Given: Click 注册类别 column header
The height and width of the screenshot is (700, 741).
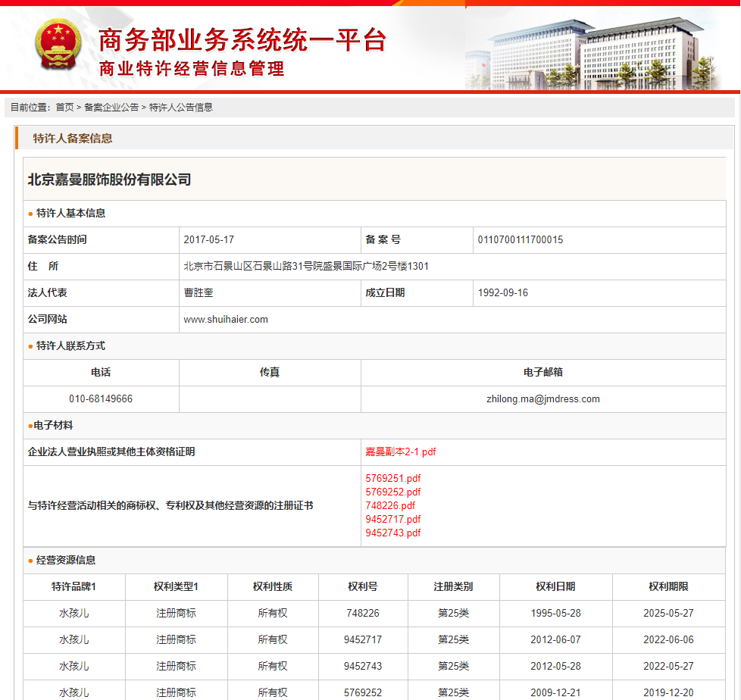Looking at the screenshot, I should 453,586.
